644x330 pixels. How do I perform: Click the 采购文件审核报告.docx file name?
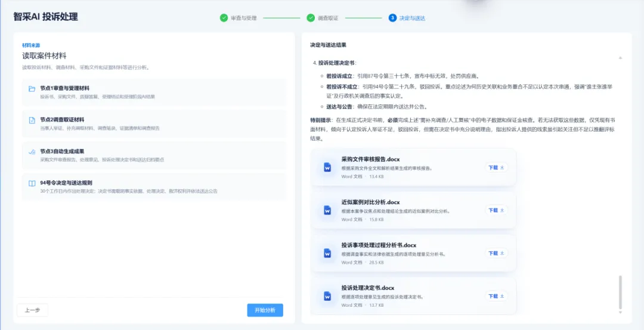coord(370,159)
